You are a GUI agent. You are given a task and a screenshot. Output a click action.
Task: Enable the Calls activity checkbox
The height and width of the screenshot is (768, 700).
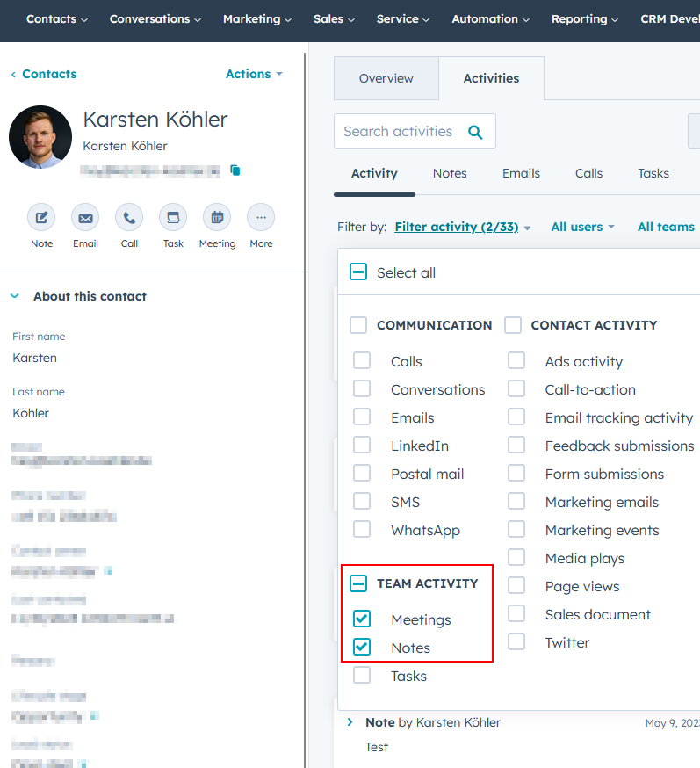pyautogui.click(x=362, y=361)
